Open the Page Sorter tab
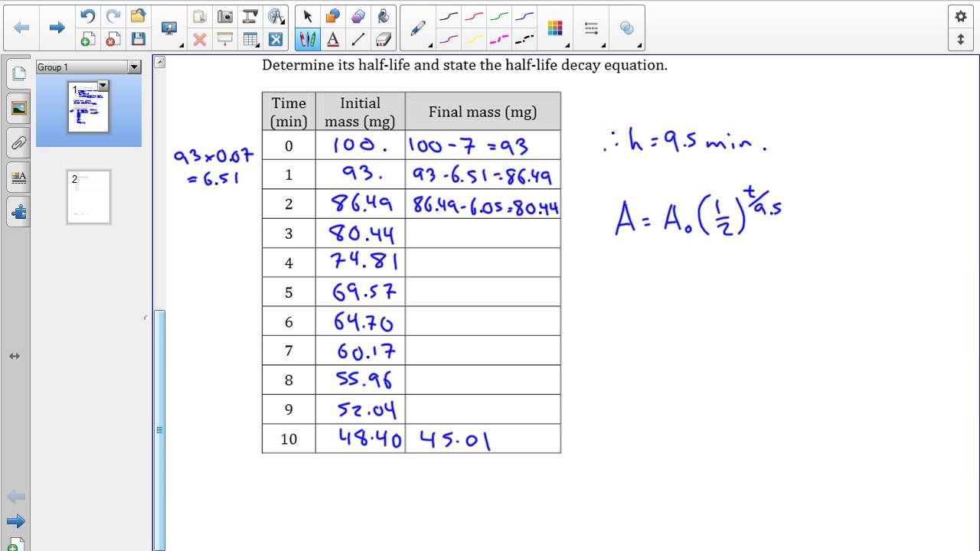Screen dimensions: 980x551 [x=18, y=73]
